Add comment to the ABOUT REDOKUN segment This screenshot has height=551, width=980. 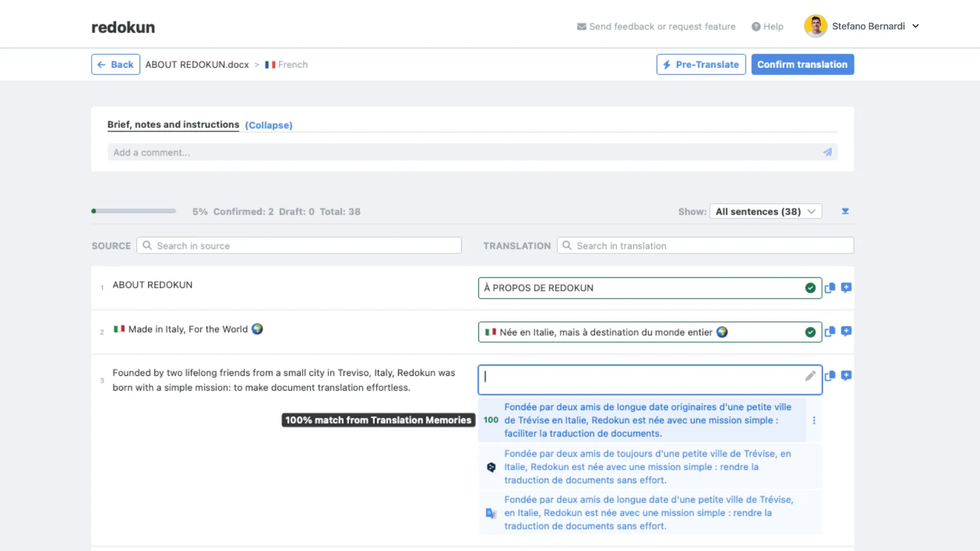point(846,288)
